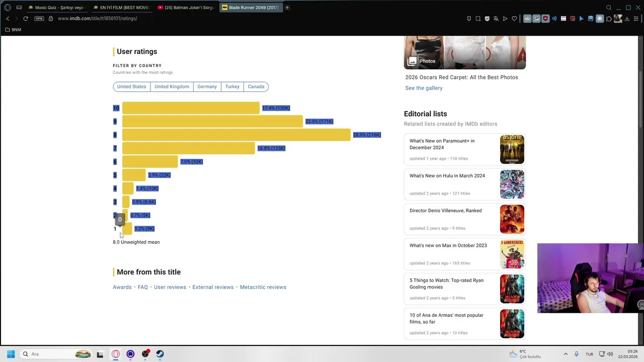Click the blue cursor arrow extension icon
Viewport: 644px width, 362px height.
[582, 19]
